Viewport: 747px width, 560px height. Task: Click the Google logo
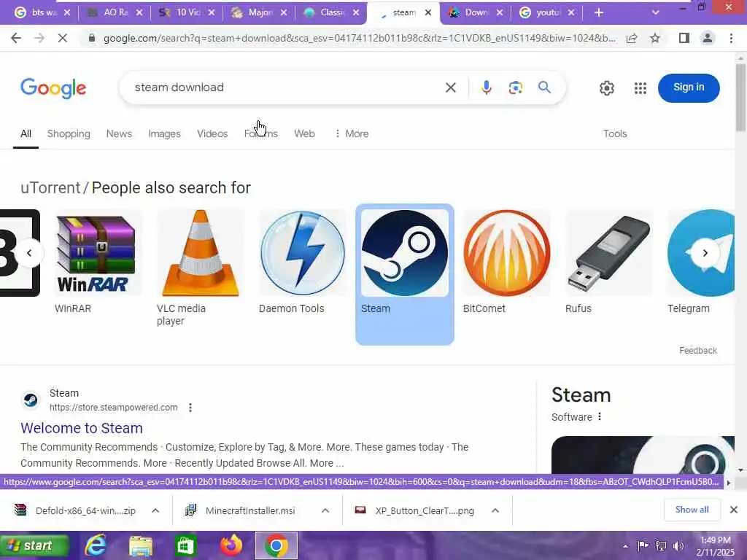tap(53, 88)
